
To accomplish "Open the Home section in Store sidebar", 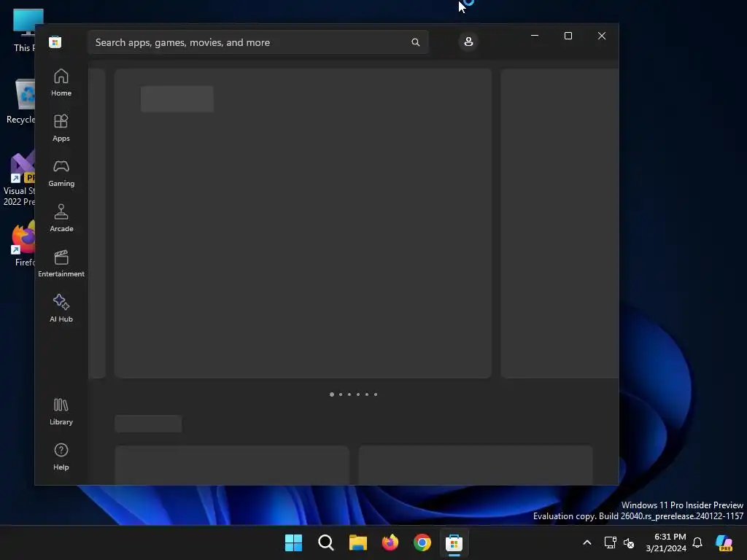I will (61, 83).
